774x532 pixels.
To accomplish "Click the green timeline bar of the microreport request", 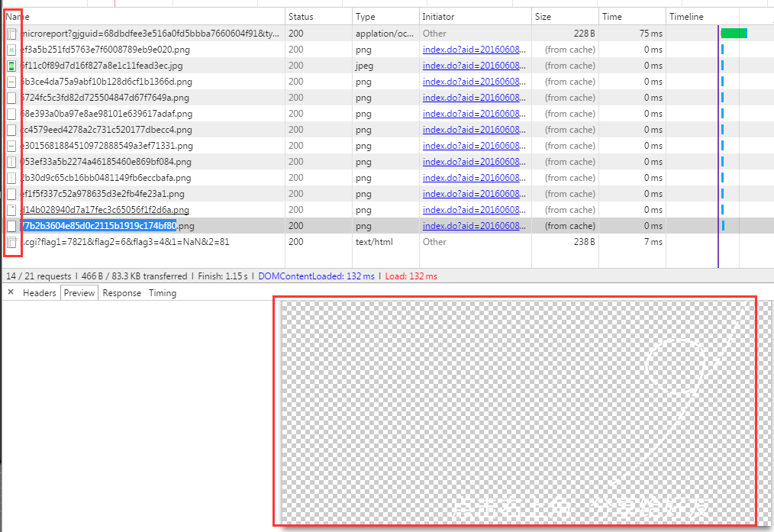I will [733, 33].
